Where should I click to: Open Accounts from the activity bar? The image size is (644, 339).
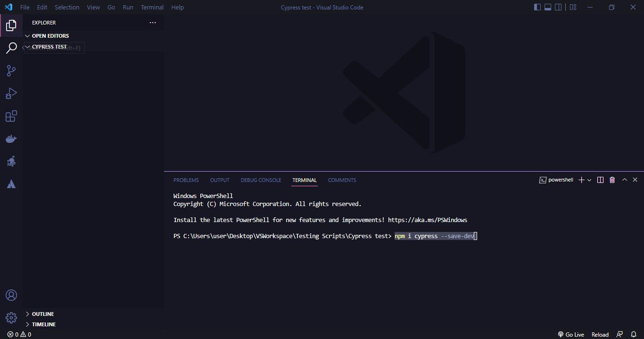point(11,295)
